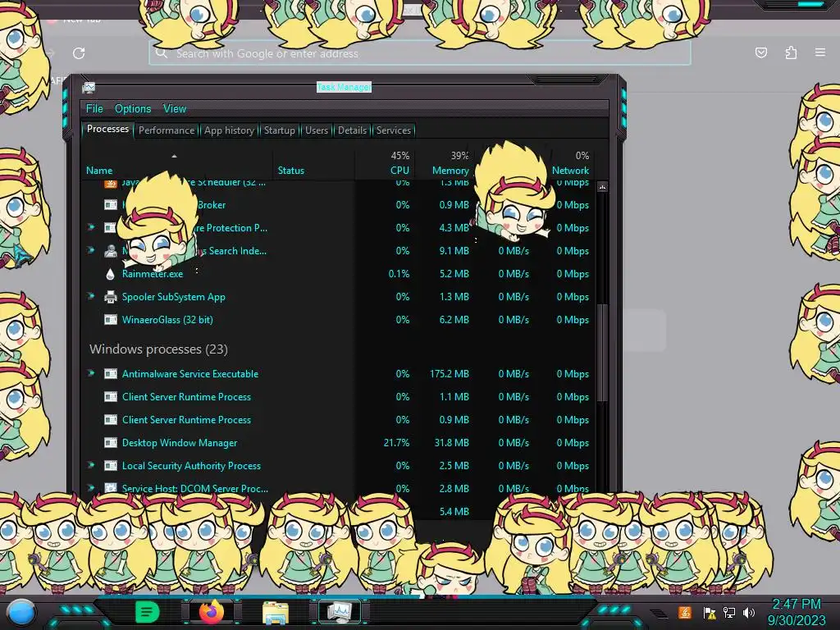This screenshot has width=840, height=630.
Task: Click the WinaeroGlass (32 bit) process icon
Action: pyautogui.click(x=111, y=320)
